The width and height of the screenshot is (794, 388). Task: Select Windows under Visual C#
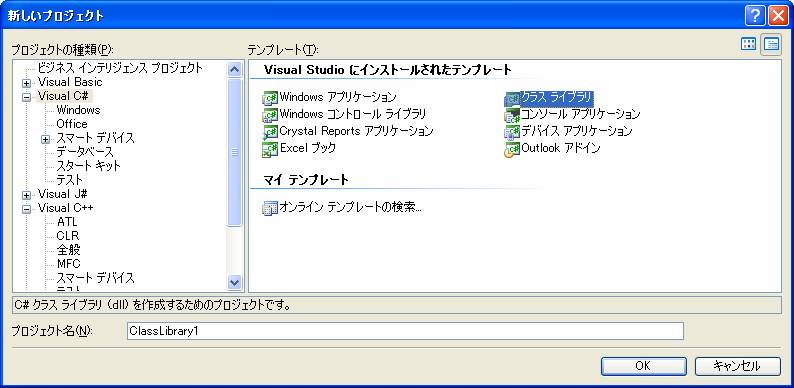[78, 110]
